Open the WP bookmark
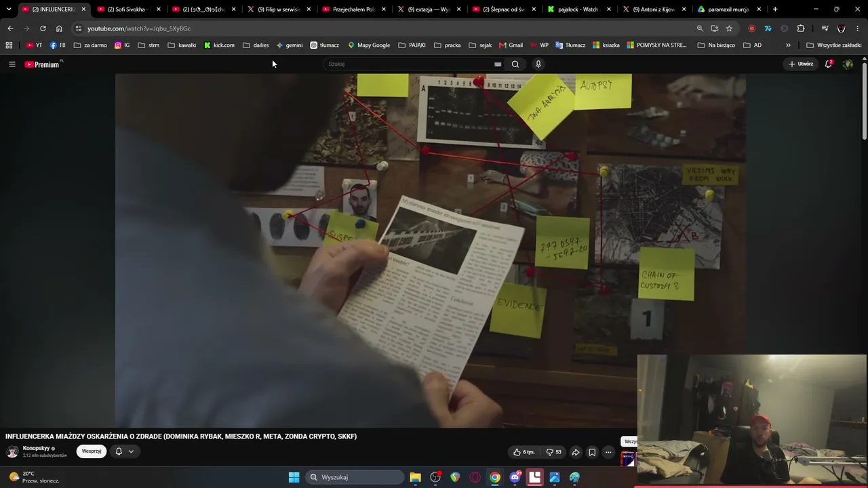 pyautogui.click(x=540, y=45)
